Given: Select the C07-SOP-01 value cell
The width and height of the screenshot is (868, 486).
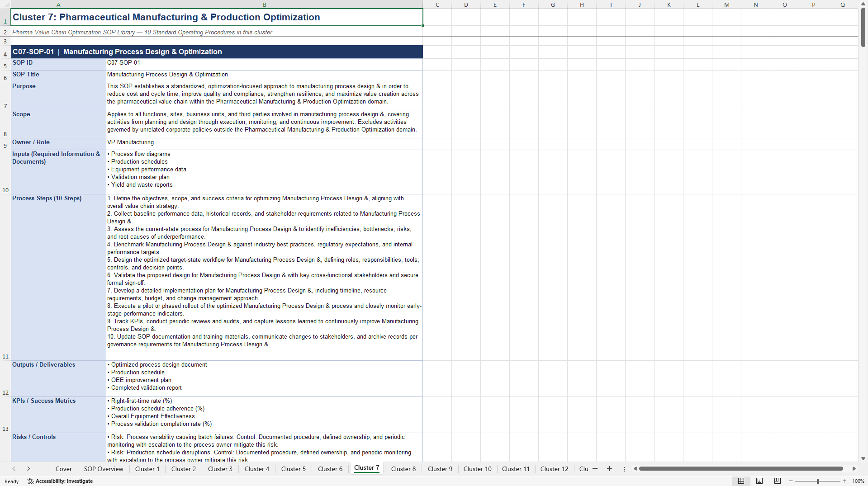Looking at the screenshot, I should [x=264, y=64].
